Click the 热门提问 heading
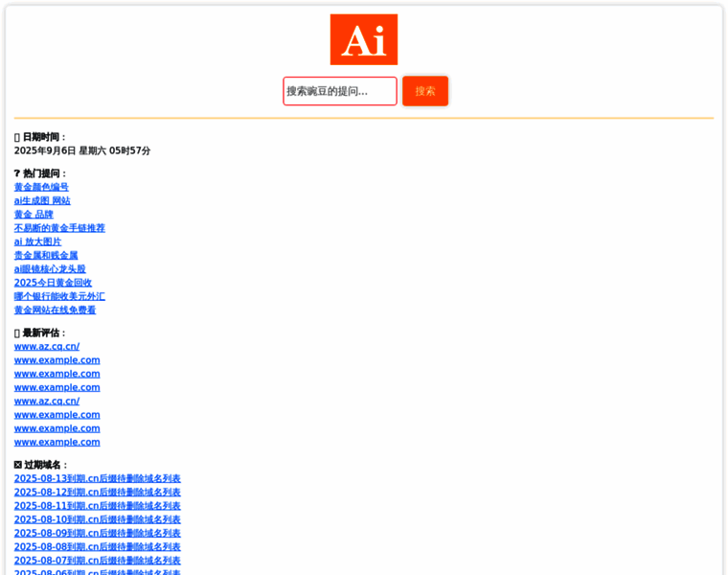 (x=40, y=173)
